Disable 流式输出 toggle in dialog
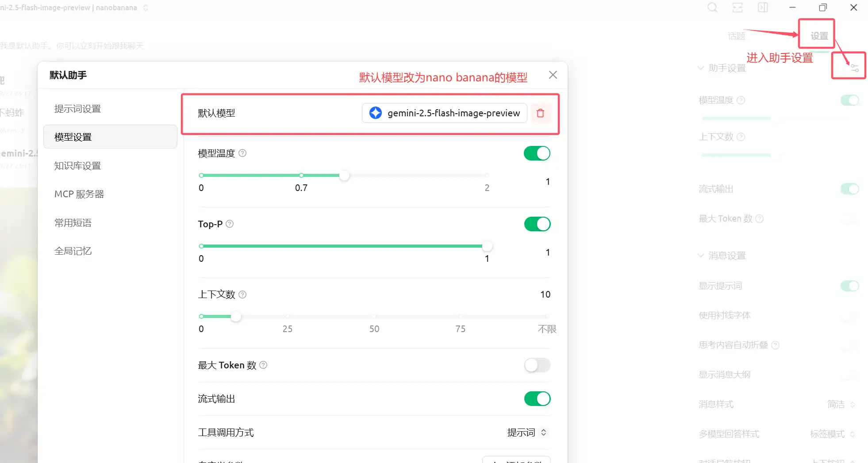 (x=537, y=399)
